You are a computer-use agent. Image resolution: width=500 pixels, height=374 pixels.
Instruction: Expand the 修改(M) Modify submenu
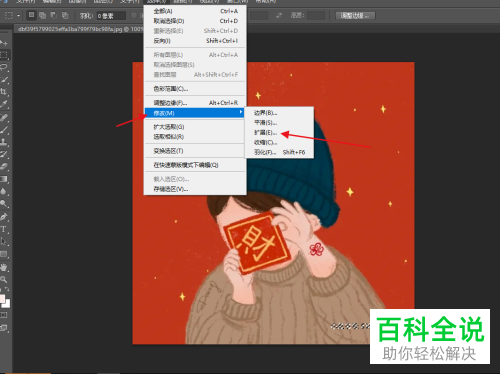(195, 113)
